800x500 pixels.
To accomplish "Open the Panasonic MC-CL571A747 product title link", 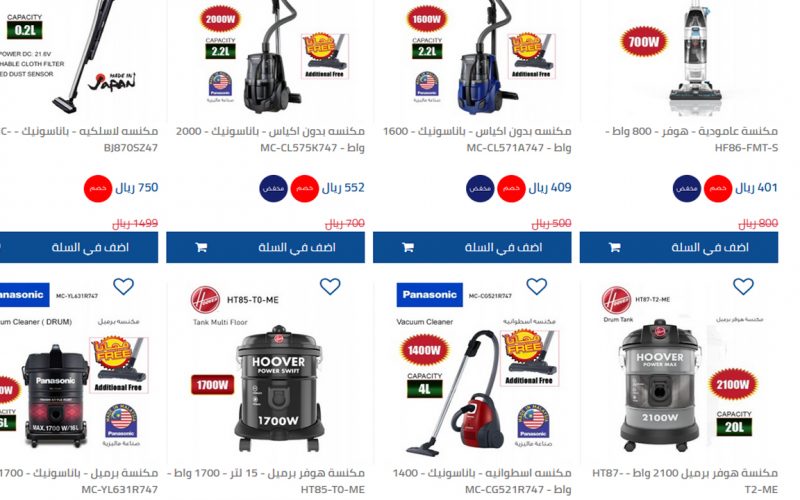I will (x=477, y=139).
